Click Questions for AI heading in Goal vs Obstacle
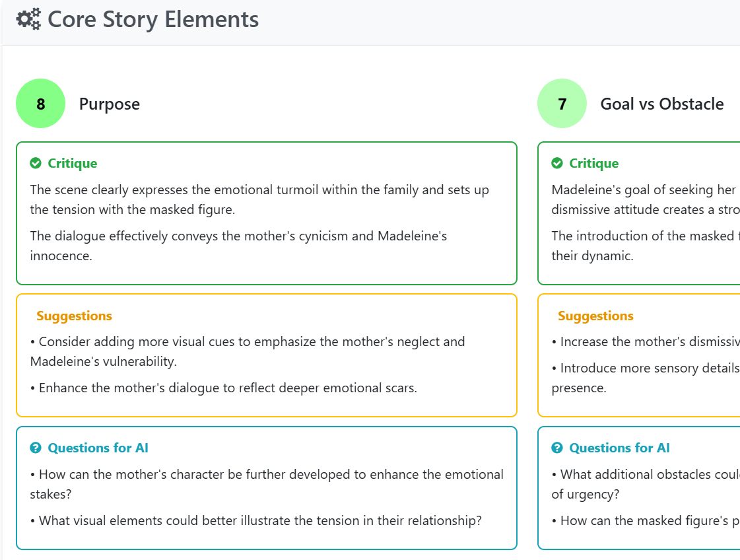Image resolution: width=740 pixels, height=560 pixels. point(620,448)
